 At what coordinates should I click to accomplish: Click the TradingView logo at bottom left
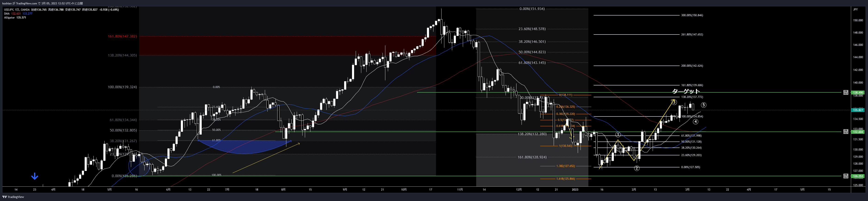tap(13, 197)
